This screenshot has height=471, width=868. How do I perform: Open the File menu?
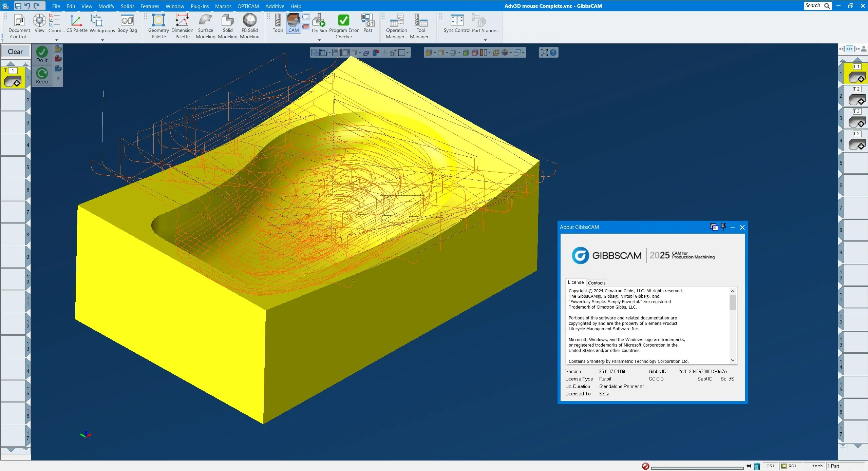pyautogui.click(x=56, y=6)
